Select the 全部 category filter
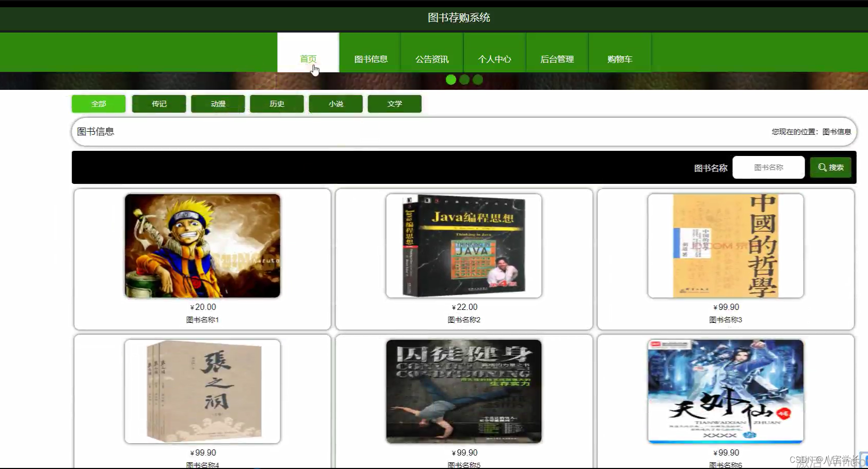 click(x=99, y=104)
